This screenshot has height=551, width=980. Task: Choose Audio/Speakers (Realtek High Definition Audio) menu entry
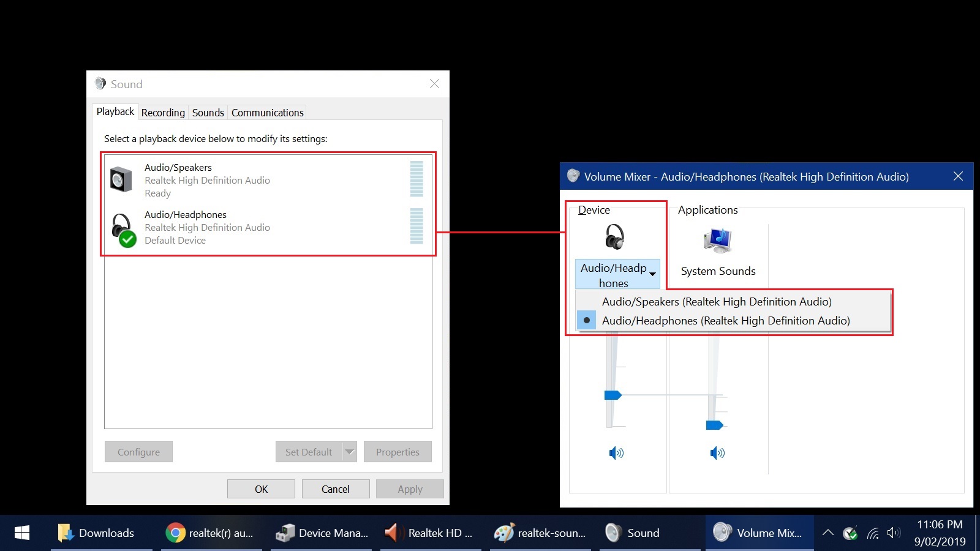(733, 301)
